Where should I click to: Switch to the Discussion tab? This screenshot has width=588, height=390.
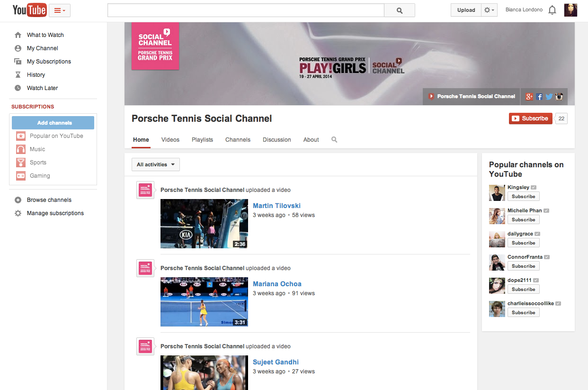[x=277, y=140]
